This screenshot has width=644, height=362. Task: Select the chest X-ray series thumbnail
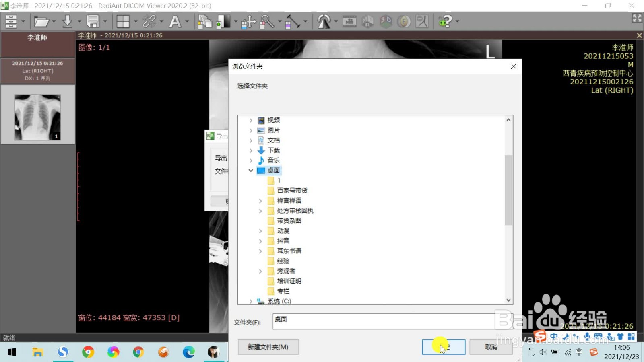coord(38,117)
